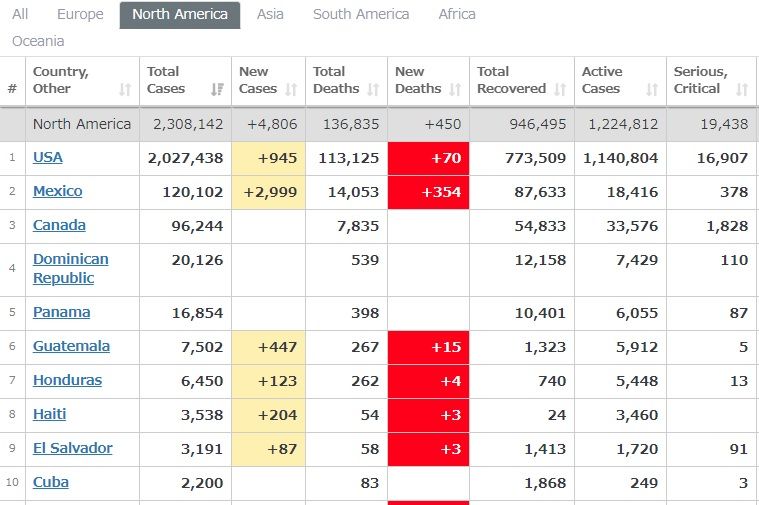
Task: Open the Mexico country link
Action: pyautogui.click(x=57, y=191)
